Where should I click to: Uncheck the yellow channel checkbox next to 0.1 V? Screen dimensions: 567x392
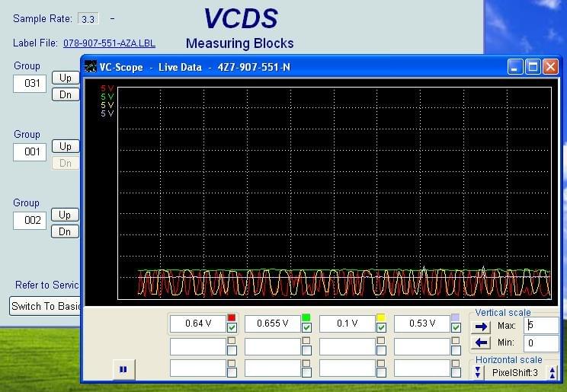click(x=381, y=328)
